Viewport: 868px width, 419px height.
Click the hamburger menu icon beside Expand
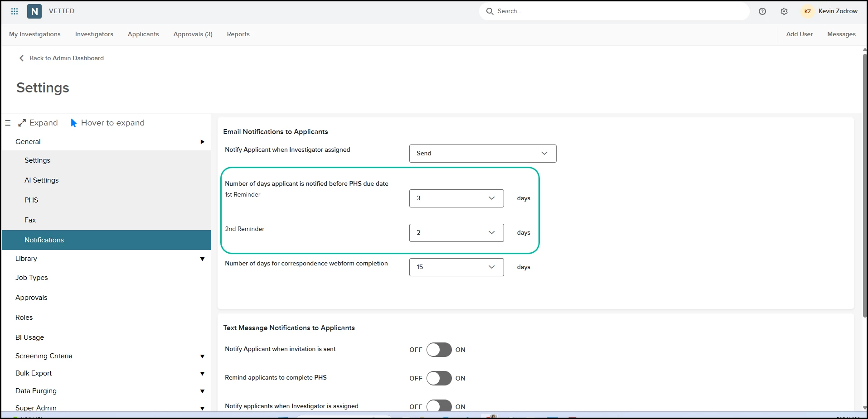[8, 123]
